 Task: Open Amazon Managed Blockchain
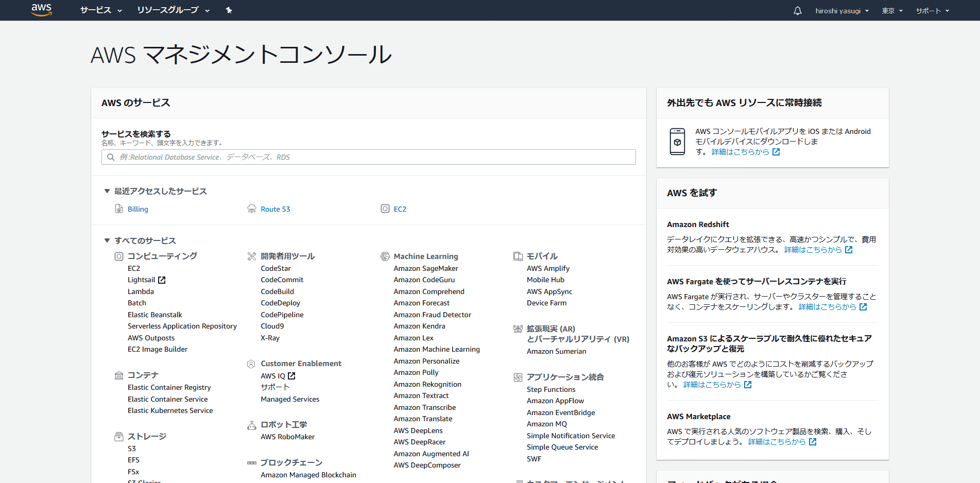[x=308, y=475]
